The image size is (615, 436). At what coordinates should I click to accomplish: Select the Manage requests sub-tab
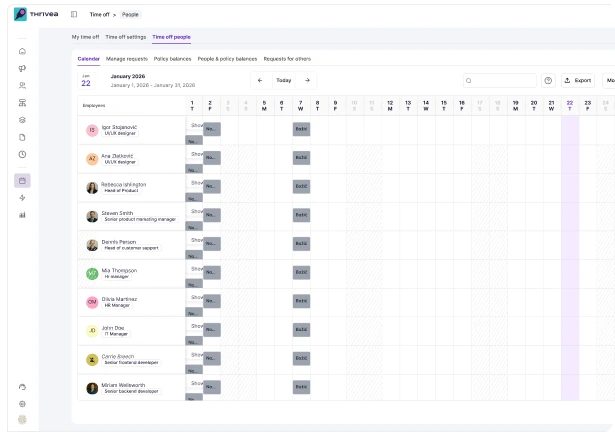click(127, 59)
